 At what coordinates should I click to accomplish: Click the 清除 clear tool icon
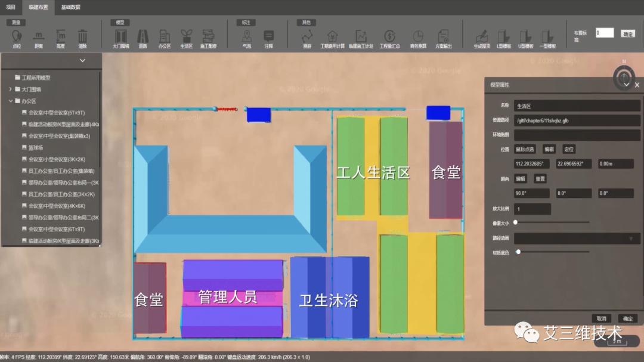pos(83,36)
